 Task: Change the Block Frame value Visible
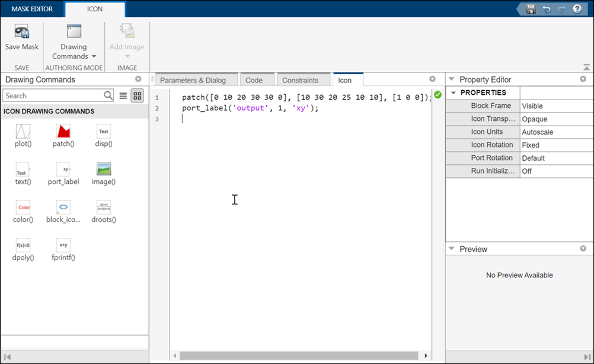point(557,106)
